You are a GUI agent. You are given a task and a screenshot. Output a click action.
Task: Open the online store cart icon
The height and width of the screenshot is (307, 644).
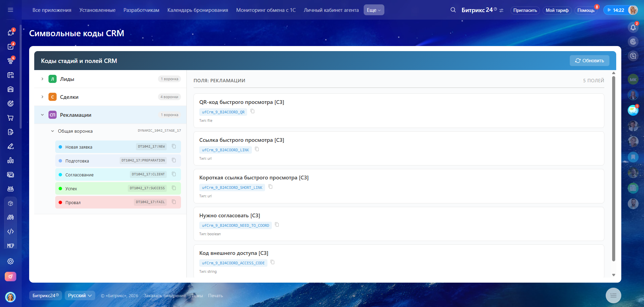(x=11, y=118)
